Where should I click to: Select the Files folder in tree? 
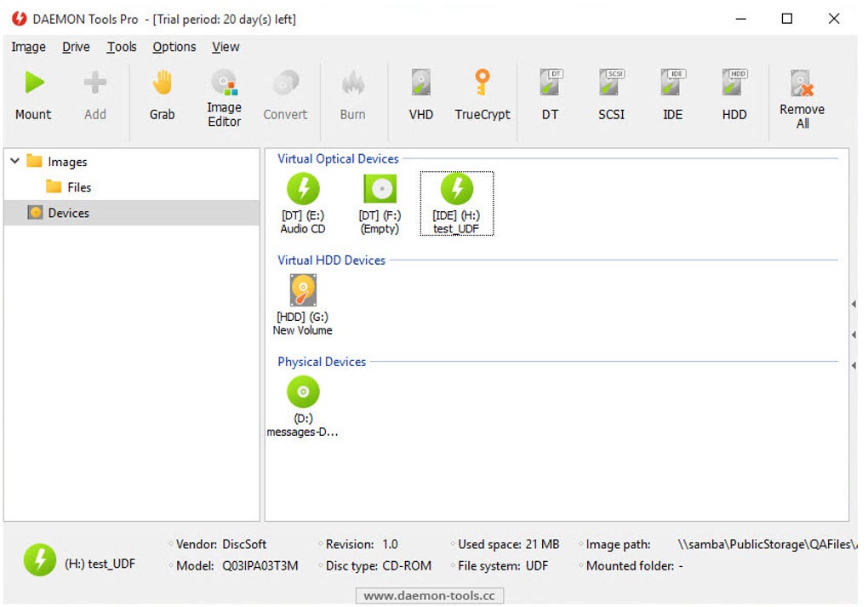[x=69, y=187]
